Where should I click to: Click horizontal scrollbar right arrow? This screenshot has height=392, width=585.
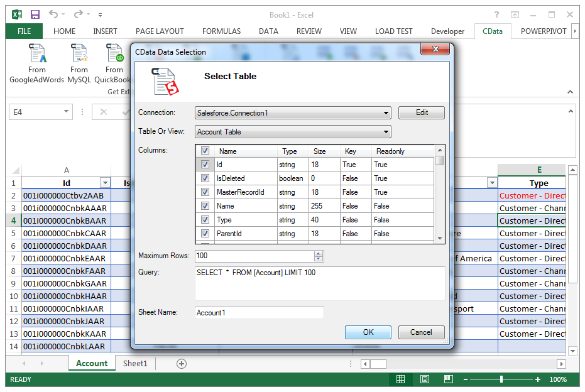[x=561, y=364]
